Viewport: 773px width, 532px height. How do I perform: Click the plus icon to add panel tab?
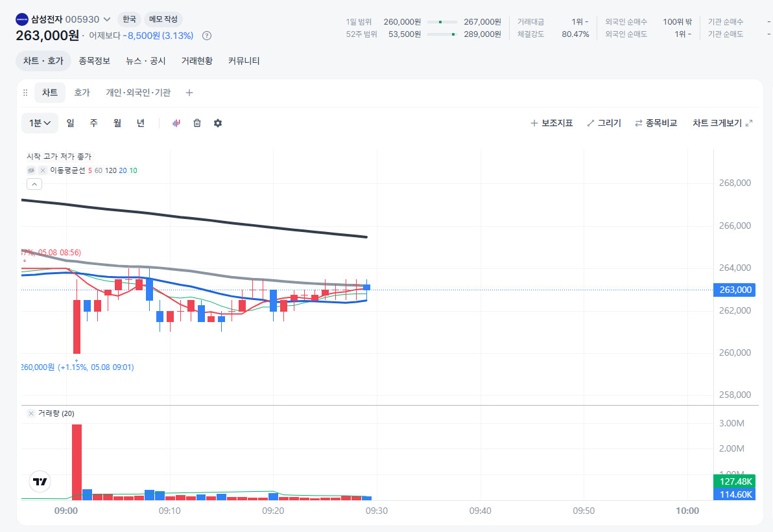coord(189,93)
